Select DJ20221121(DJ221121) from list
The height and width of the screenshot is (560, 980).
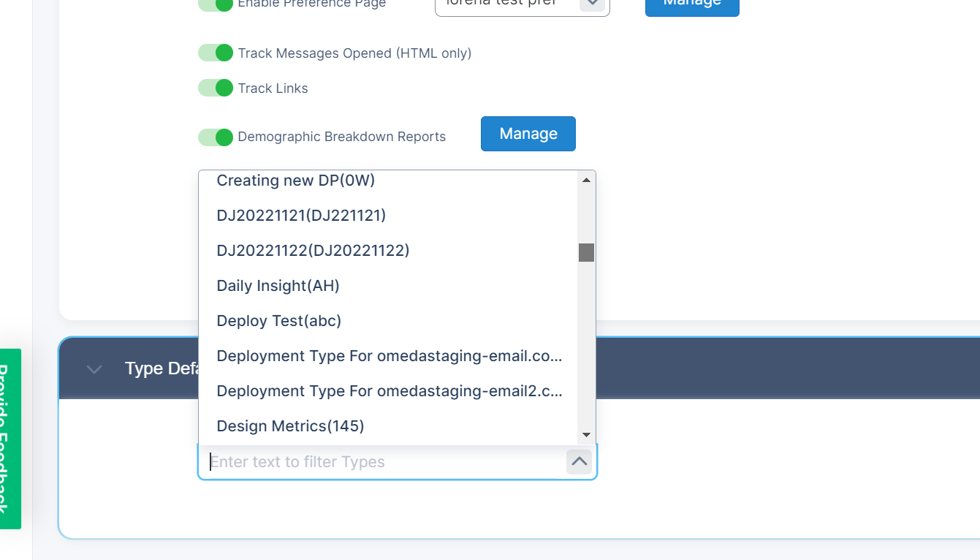tap(301, 216)
